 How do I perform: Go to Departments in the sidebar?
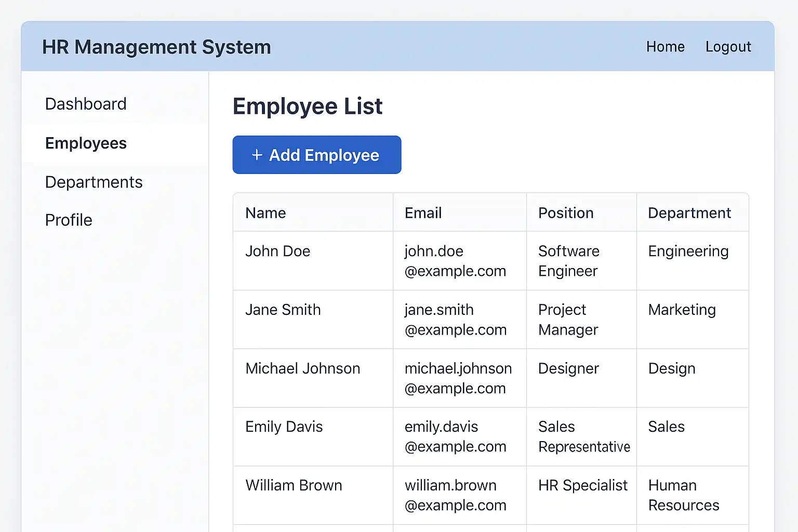tap(94, 182)
